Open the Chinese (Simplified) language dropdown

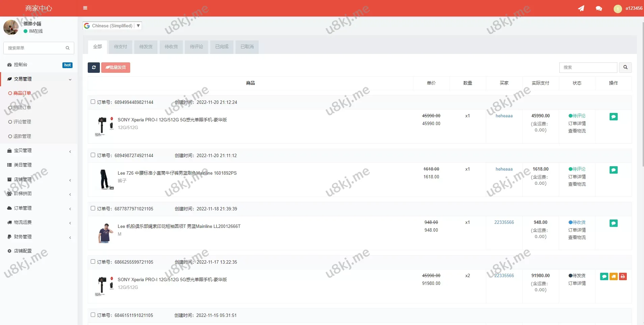pos(112,26)
